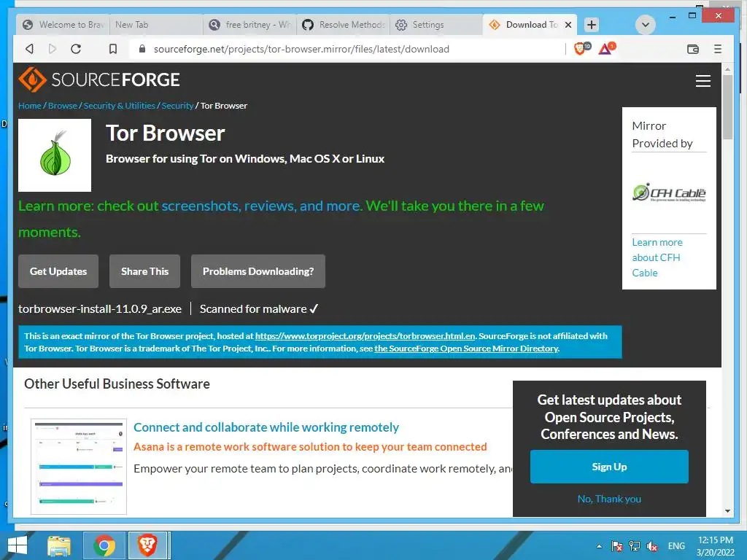Click Learn more about CFH Cable
This screenshot has height=560, width=747.
click(657, 257)
